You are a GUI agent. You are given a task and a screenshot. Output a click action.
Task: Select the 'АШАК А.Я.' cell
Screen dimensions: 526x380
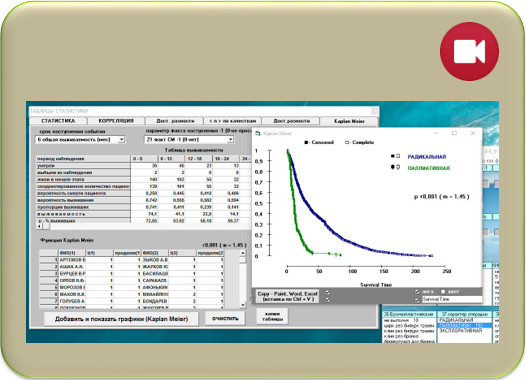point(72,267)
